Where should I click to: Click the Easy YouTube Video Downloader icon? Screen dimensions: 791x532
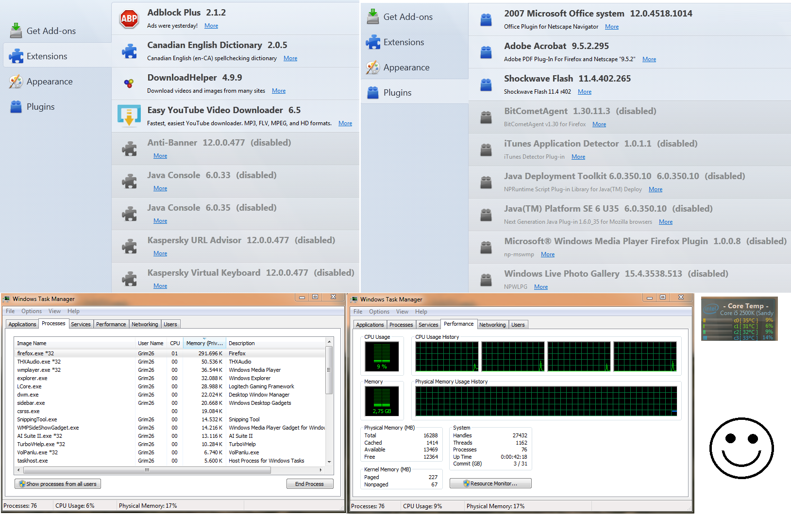click(x=129, y=116)
